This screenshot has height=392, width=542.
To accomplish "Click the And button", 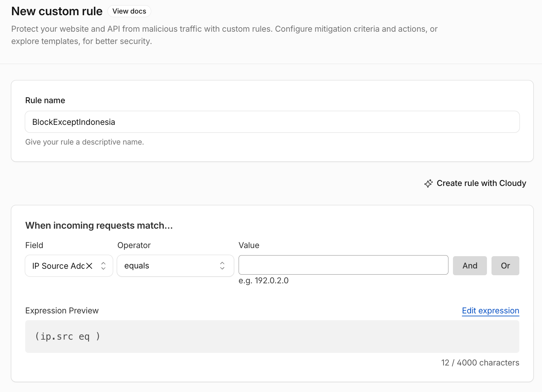I will tap(470, 266).
